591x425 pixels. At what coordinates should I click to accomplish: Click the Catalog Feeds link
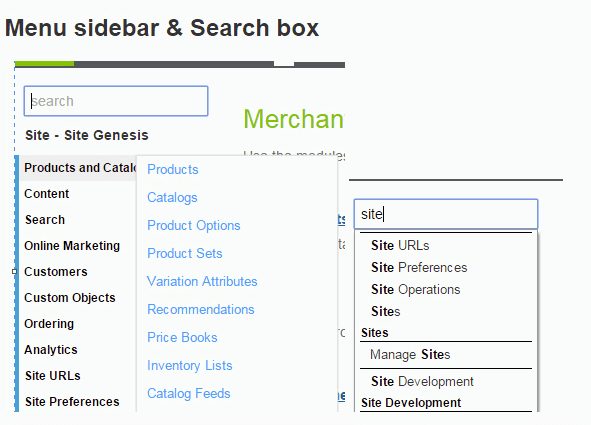point(188,393)
